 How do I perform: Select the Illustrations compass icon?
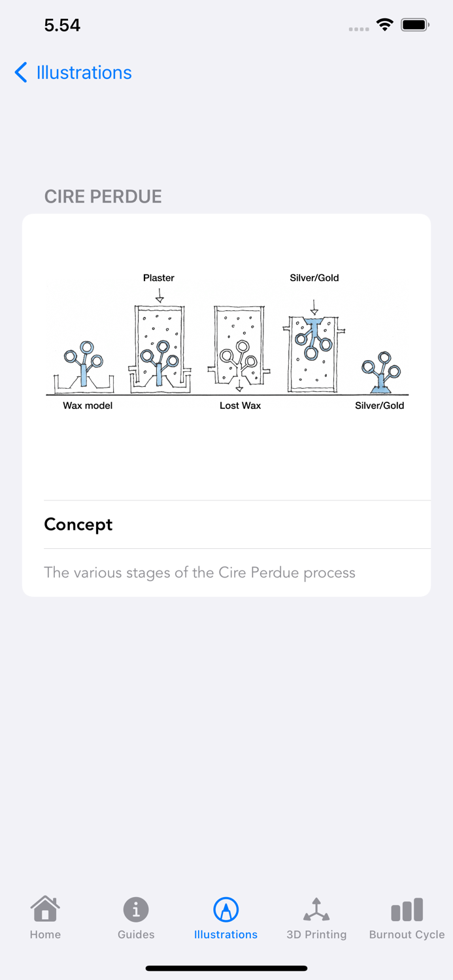point(226,908)
